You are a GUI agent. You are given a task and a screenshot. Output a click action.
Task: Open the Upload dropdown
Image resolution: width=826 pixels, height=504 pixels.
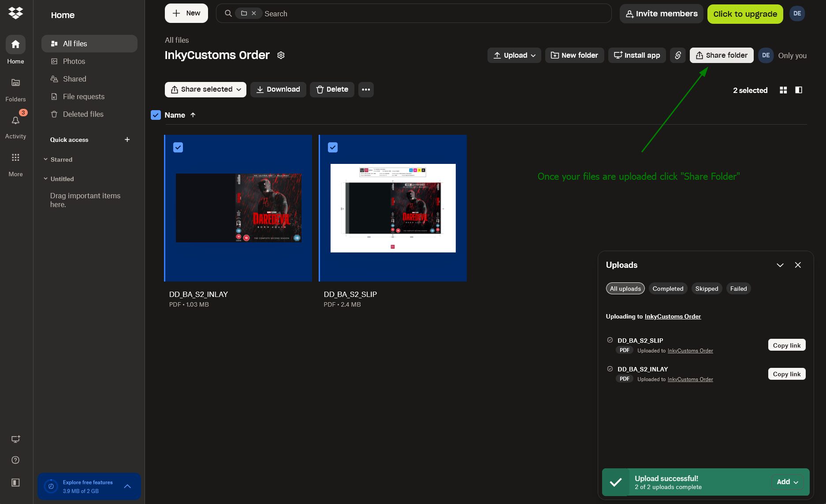coord(514,55)
